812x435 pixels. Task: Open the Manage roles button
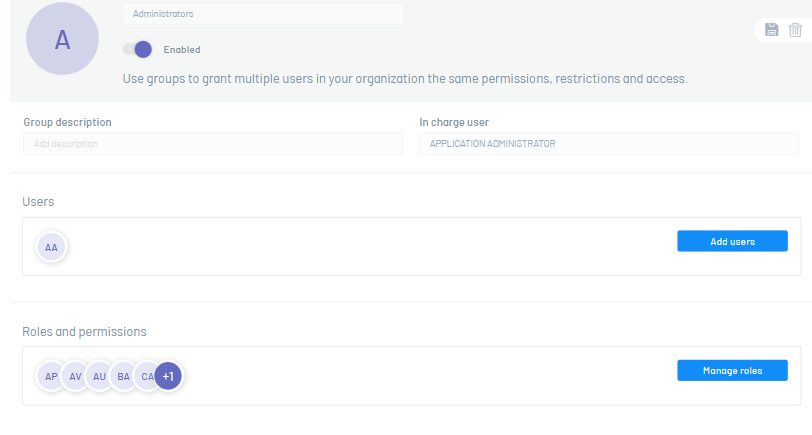coord(732,371)
